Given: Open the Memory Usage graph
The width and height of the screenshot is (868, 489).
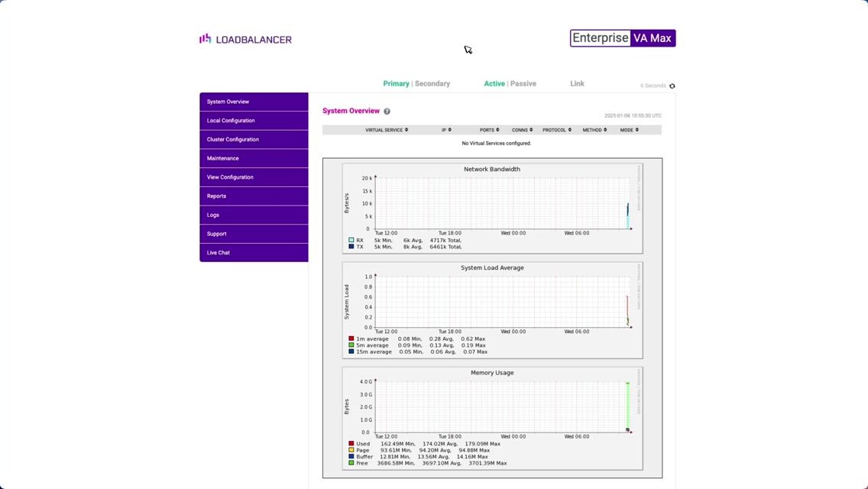Looking at the screenshot, I should click(x=492, y=405).
